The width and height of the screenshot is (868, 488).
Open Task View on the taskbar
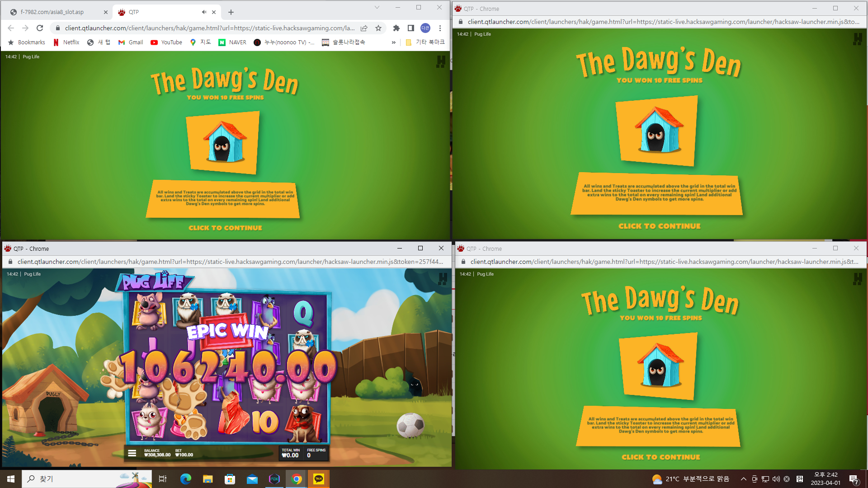[x=163, y=479]
